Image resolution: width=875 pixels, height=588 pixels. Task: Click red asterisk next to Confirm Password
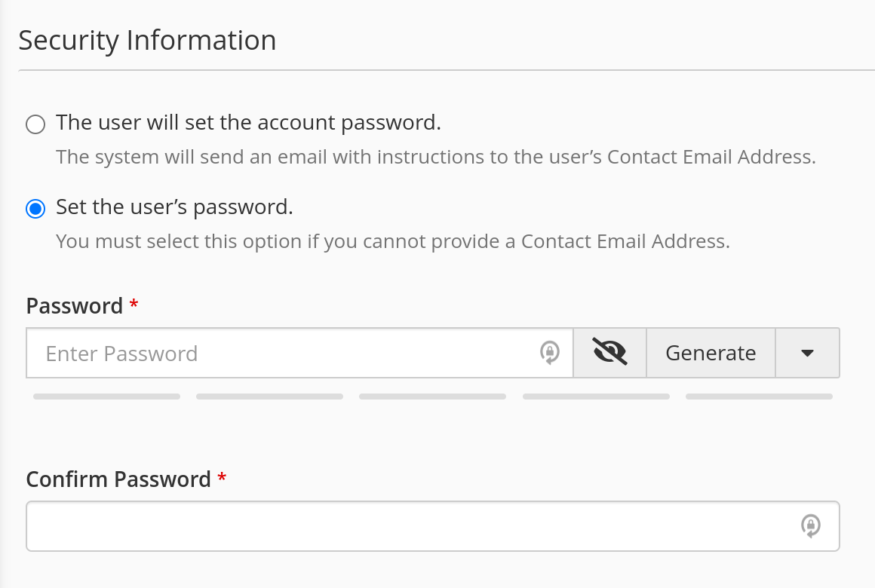click(x=222, y=478)
